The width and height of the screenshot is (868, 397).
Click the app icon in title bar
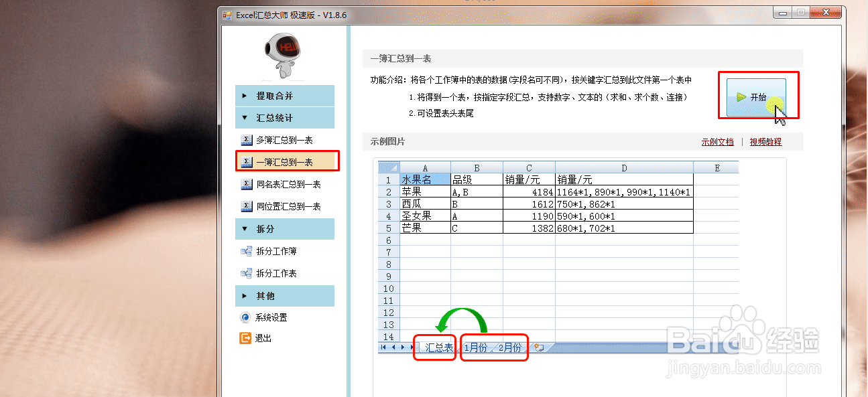click(x=228, y=15)
